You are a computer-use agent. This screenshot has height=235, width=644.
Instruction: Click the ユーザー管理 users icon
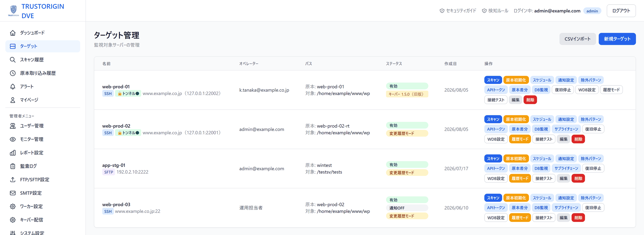tap(13, 126)
